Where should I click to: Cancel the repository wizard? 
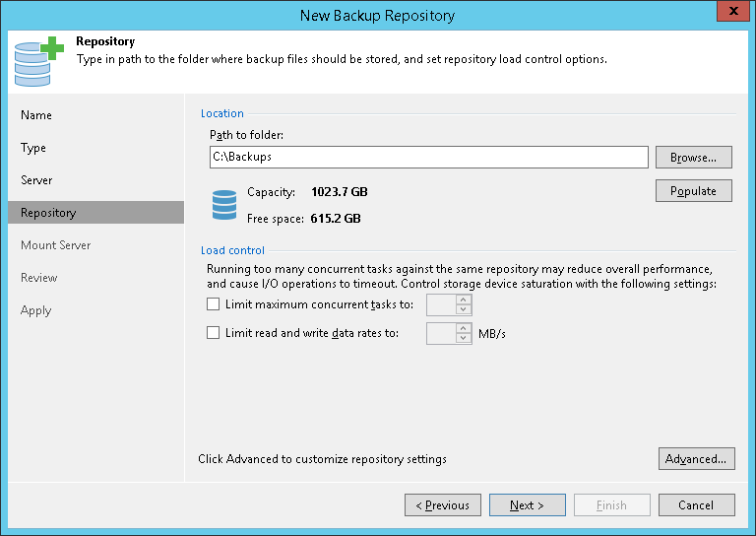[696, 505]
